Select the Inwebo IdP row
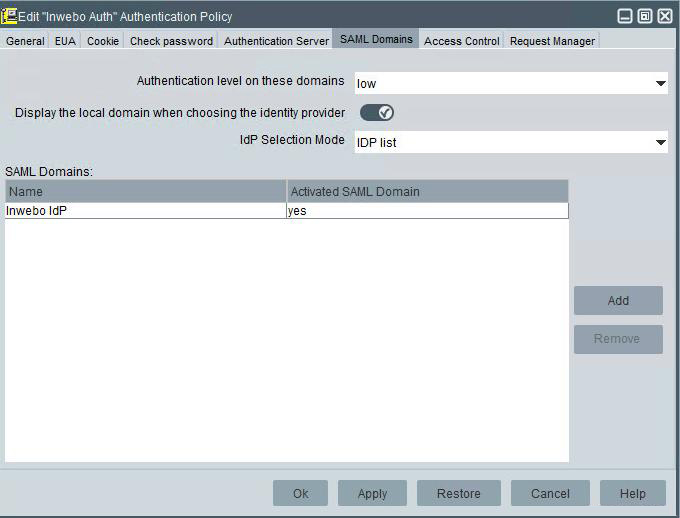 coord(145,211)
